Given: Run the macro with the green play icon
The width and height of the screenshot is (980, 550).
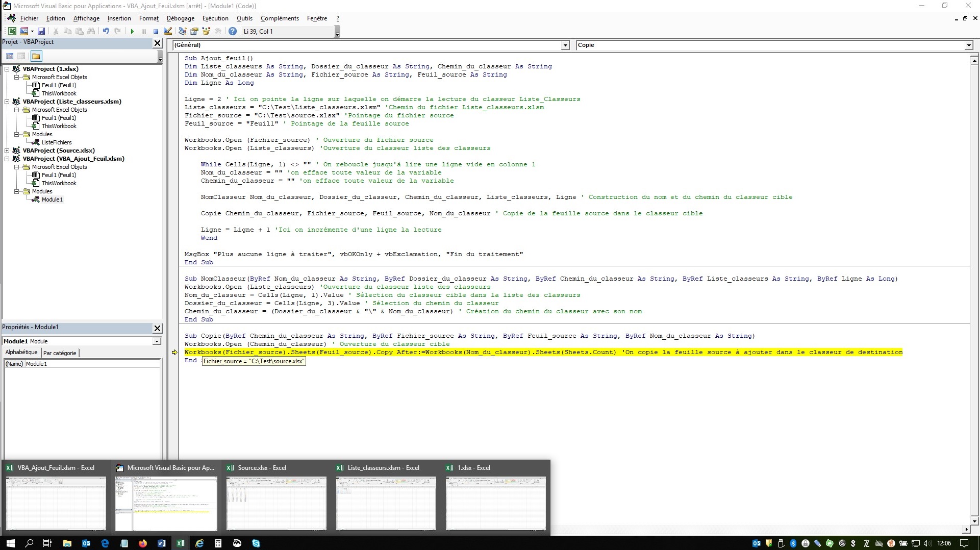Looking at the screenshot, I should (132, 31).
